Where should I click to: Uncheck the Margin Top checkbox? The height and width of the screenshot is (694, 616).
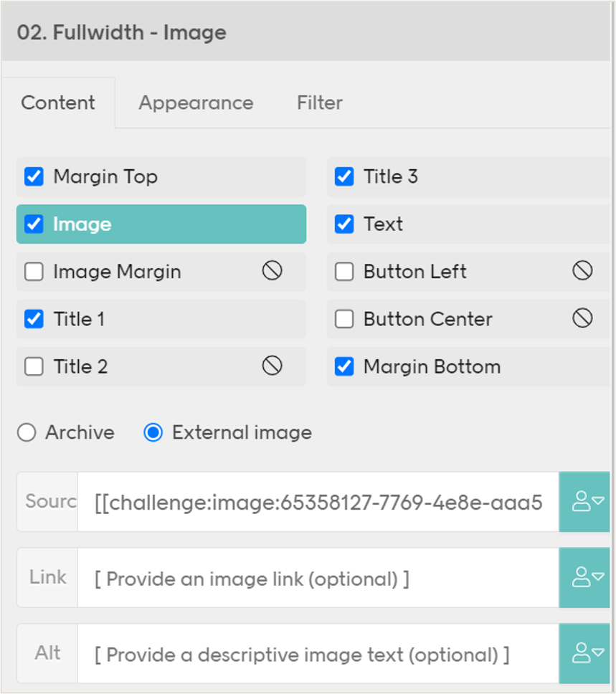(33, 176)
